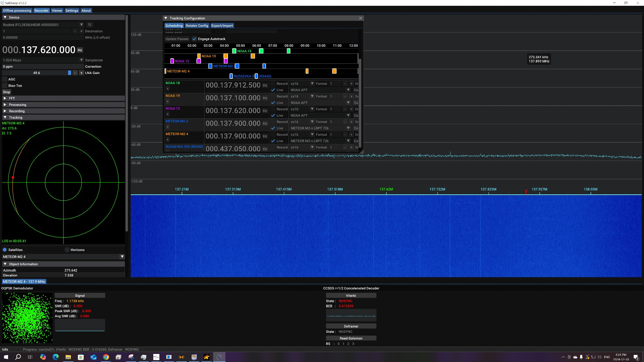Image resolution: width=644 pixels, height=362 pixels.
Task: Add a downlink under METEOR-M2 3 with its plus button
Action: coord(167,127)
